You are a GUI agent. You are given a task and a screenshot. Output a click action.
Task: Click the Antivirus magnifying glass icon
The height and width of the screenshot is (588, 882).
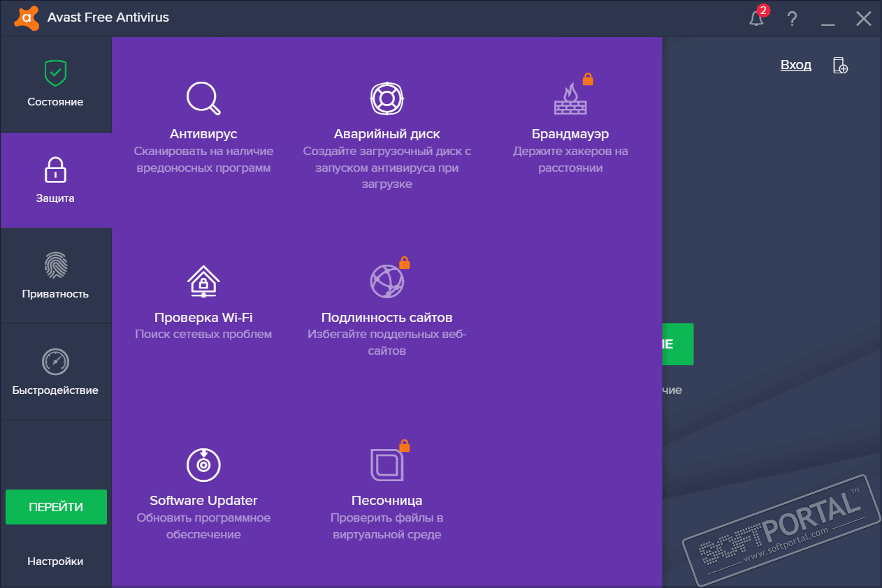coord(203,98)
